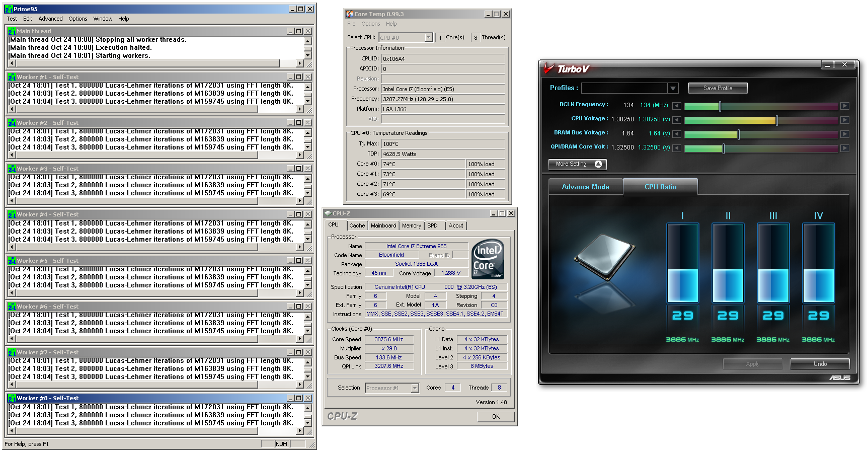Click NUM indicator in Prime95 status bar
Viewport: 868px width, 455px height.
[281, 444]
